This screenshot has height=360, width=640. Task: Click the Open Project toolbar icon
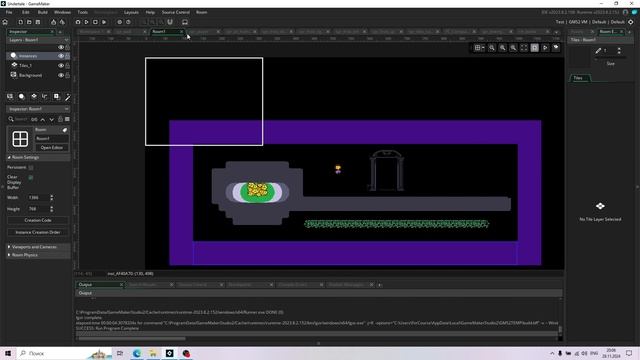29,22
